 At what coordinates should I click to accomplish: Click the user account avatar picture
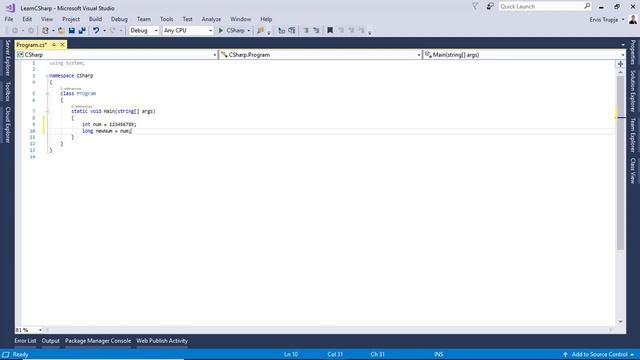point(633,19)
